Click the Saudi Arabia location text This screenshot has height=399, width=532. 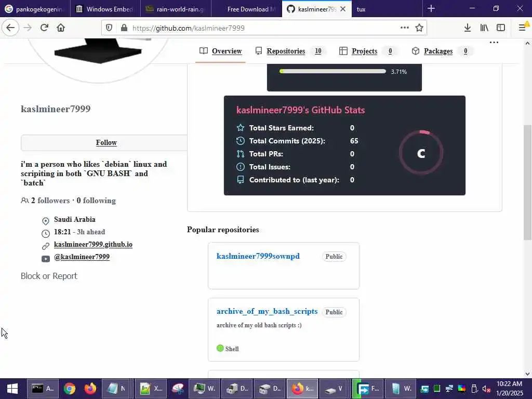pos(75,220)
